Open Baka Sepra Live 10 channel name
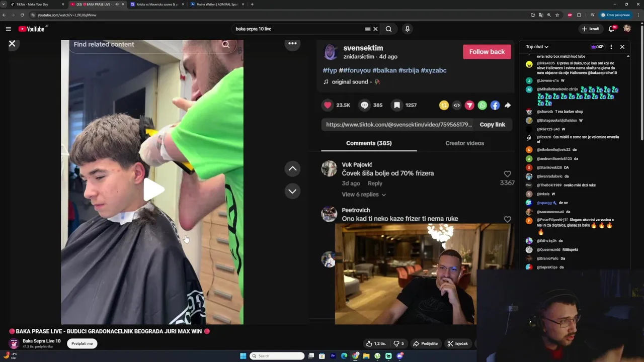This screenshot has height=362, width=644. (41, 341)
